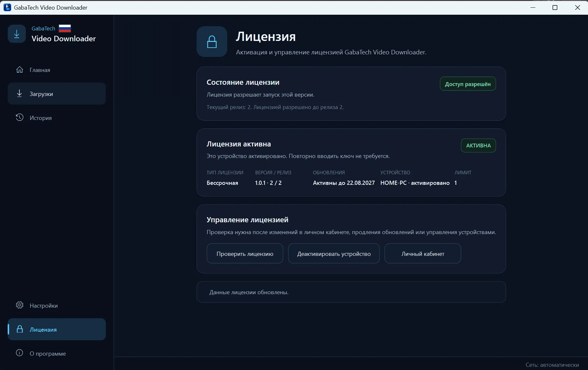Click the ВЕРСИЯ / РЕЛИЗ column label

[273, 173]
